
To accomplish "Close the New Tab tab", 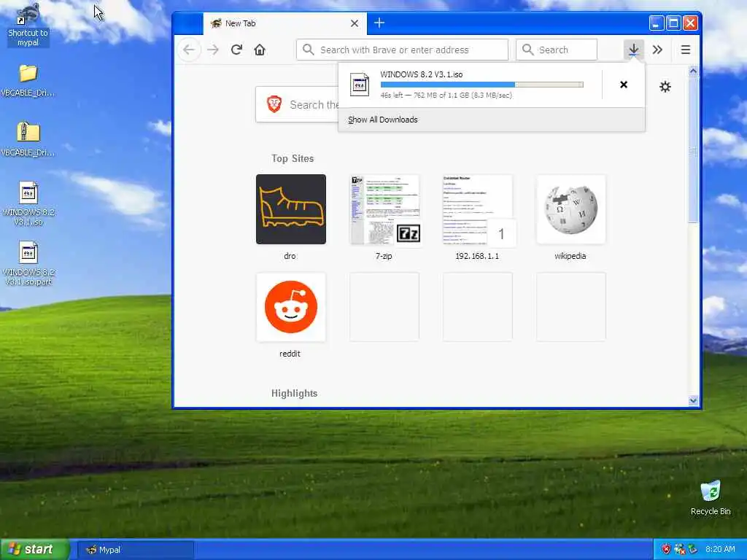I will point(355,23).
